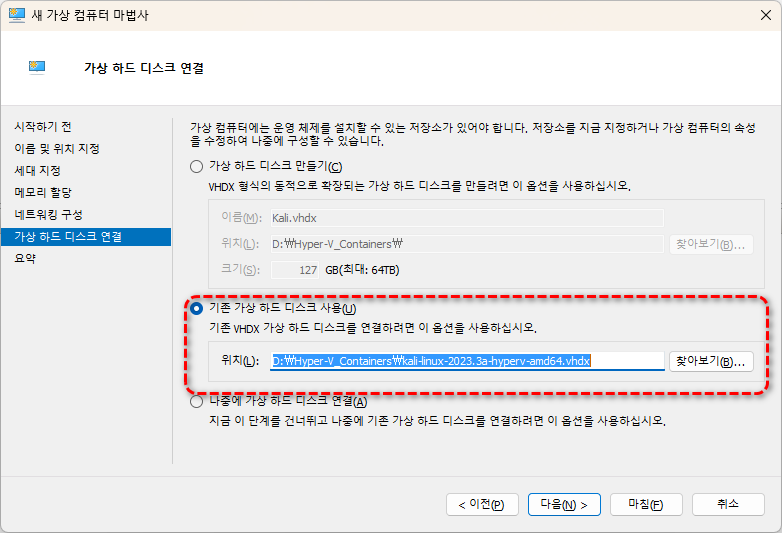This screenshot has width=782, height=533.
Task: Close the New Virtual Machine Wizard window
Action: (x=766, y=15)
